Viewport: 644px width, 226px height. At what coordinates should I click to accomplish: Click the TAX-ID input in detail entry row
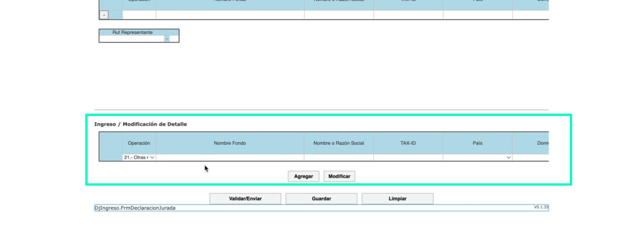point(408,157)
